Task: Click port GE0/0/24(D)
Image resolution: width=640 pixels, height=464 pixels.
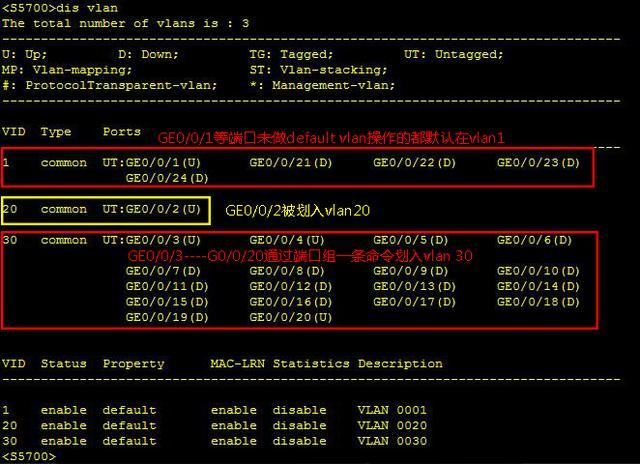Action: point(167,178)
